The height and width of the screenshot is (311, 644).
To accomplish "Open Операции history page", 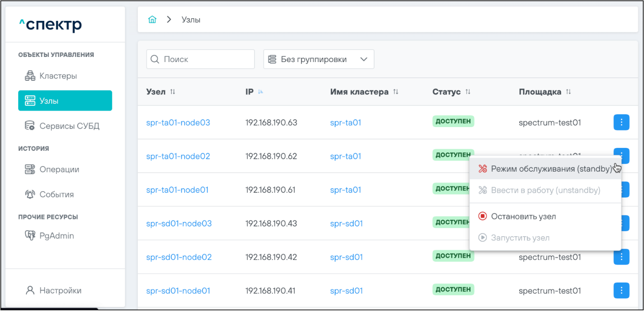I will 59,170.
